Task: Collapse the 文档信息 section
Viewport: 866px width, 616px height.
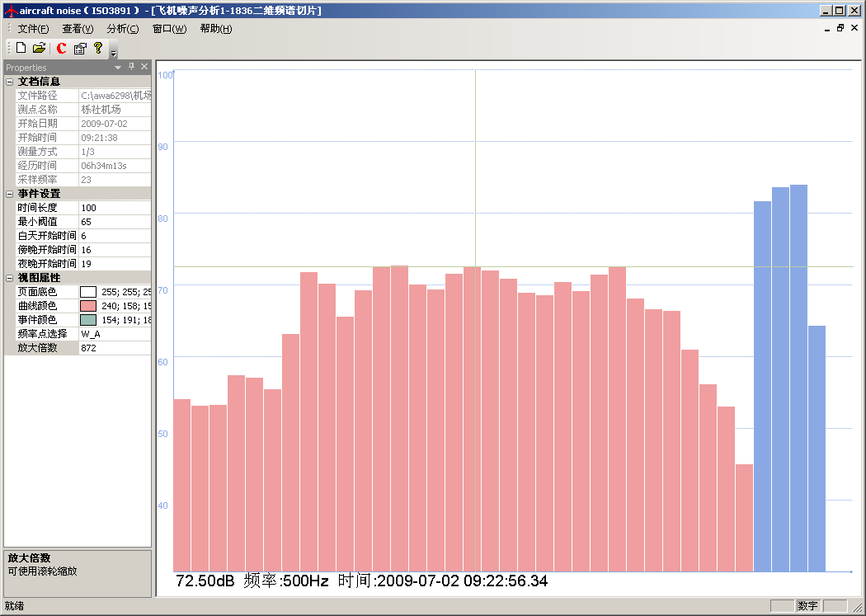Action: pyautogui.click(x=10, y=82)
